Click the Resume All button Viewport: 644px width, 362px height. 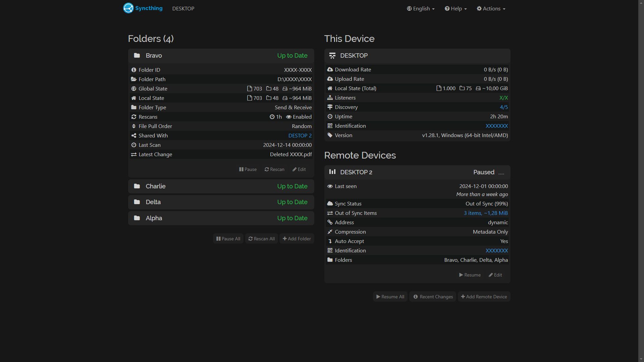(x=390, y=297)
